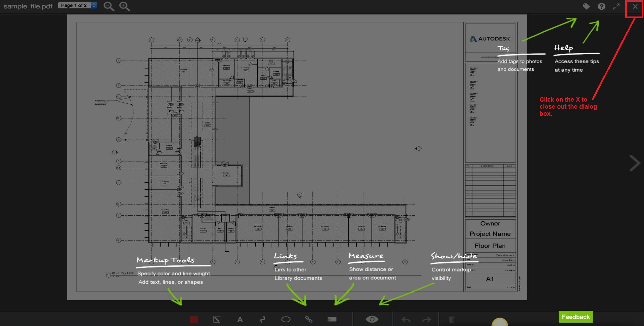
Task: Pick the ellipse shape tool
Action: click(x=286, y=319)
